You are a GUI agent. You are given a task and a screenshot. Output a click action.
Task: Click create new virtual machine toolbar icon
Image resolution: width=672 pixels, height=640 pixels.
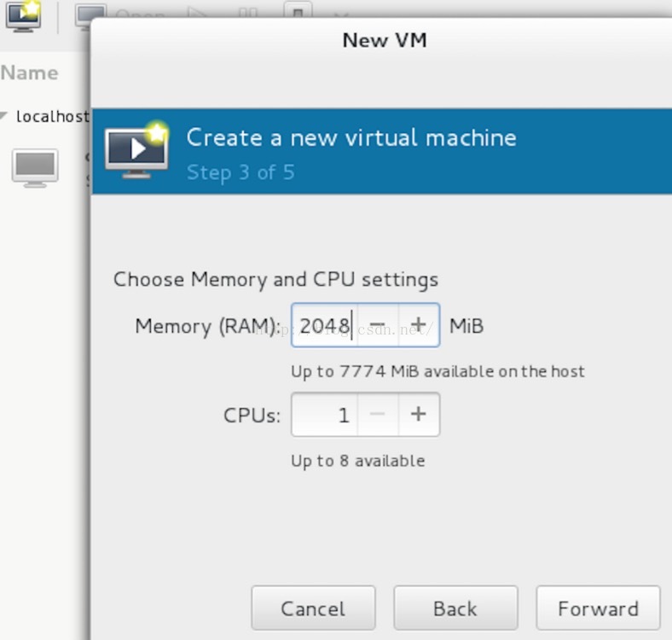tap(24, 15)
